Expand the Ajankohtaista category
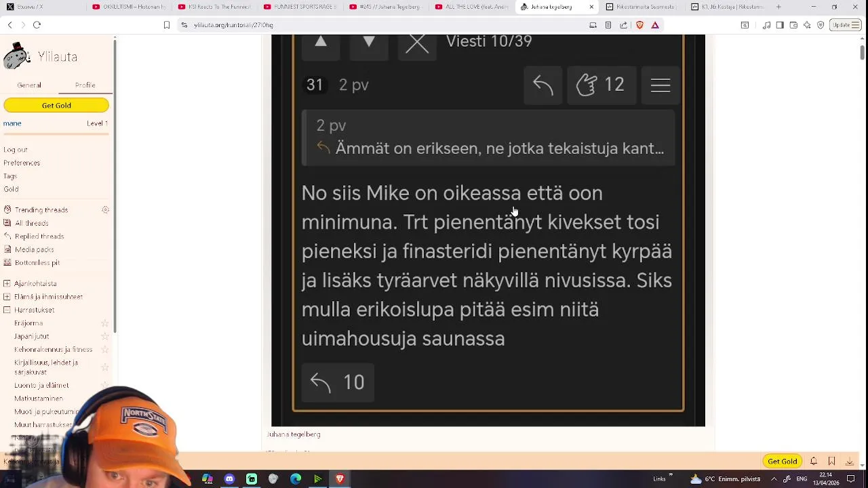The height and width of the screenshot is (488, 868). coord(7,283)
